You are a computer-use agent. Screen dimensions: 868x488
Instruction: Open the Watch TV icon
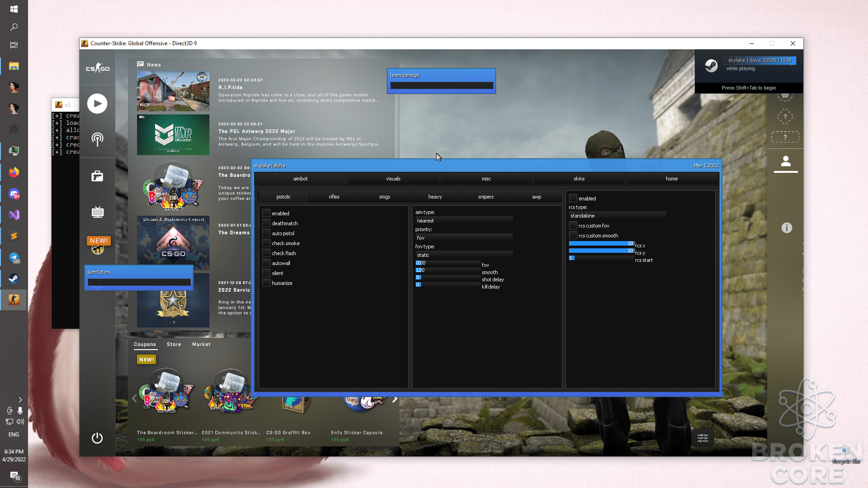point(97,212)
